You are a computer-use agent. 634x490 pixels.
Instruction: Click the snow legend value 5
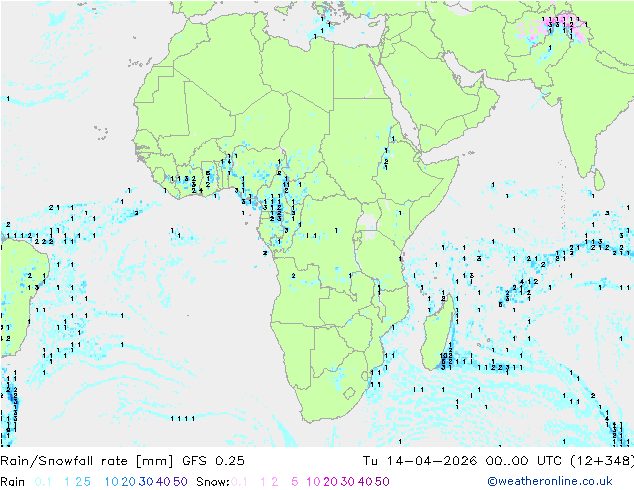pos(294,482)
